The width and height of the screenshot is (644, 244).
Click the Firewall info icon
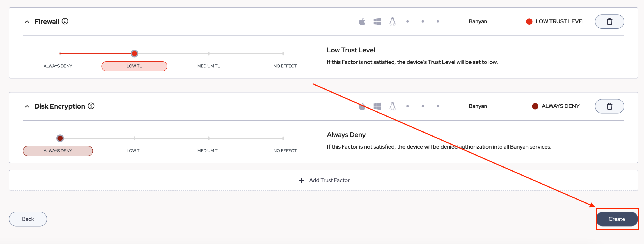[65, 21]
